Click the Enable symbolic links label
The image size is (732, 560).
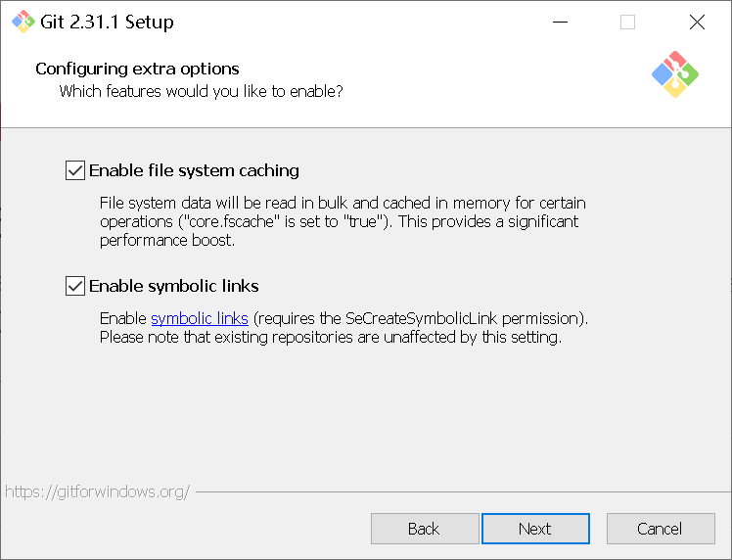click(x=173, y=286)
